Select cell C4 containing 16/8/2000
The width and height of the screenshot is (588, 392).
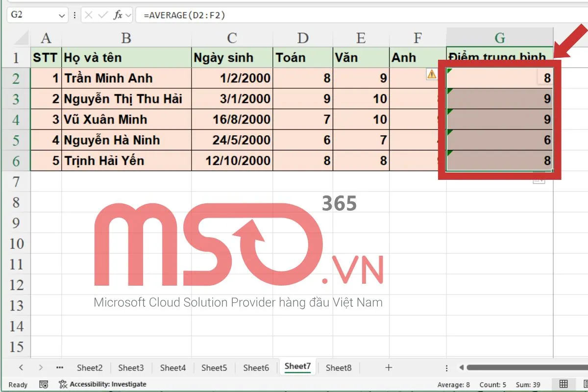coord(232,119)
